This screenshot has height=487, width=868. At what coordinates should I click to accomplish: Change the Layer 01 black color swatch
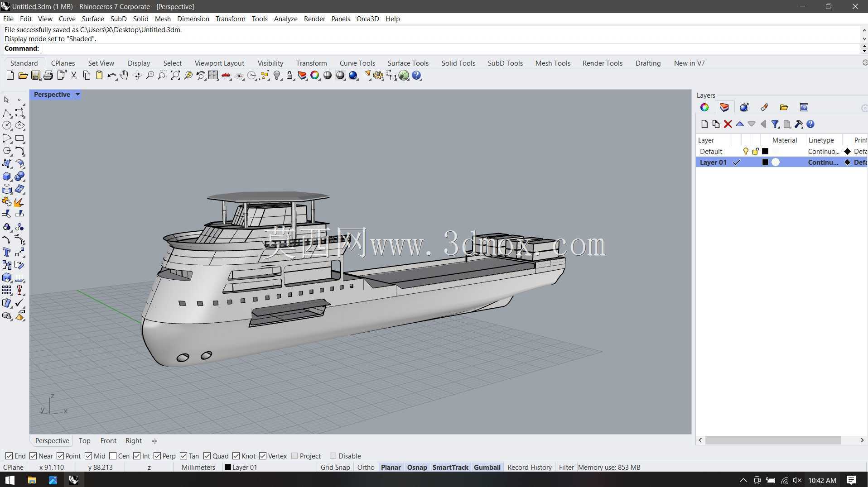765,162
